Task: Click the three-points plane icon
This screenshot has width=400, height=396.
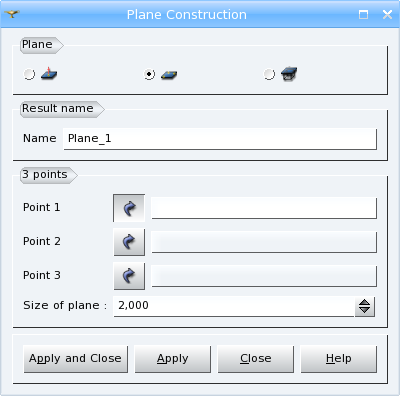Action: tap(169, 75)
